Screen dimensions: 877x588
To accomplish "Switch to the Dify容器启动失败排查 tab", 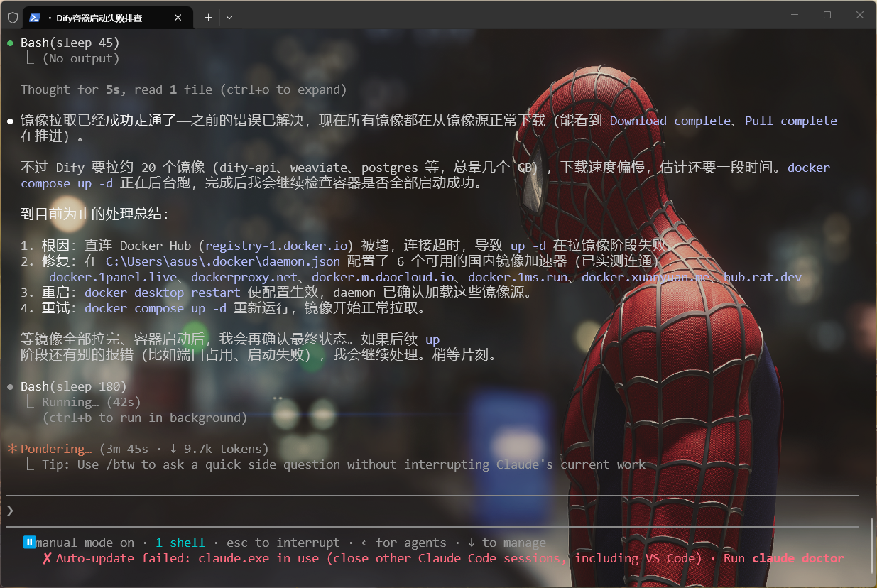I will 109,18.
